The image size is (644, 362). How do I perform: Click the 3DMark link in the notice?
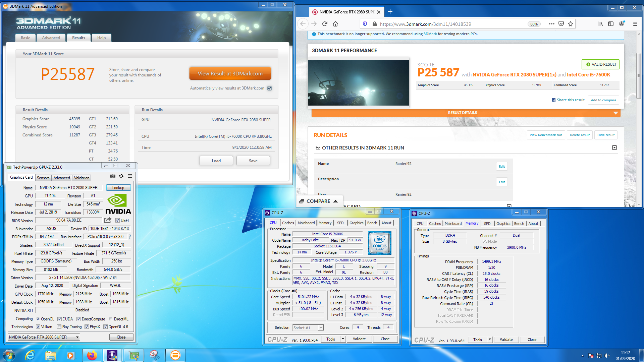[430, 34]
